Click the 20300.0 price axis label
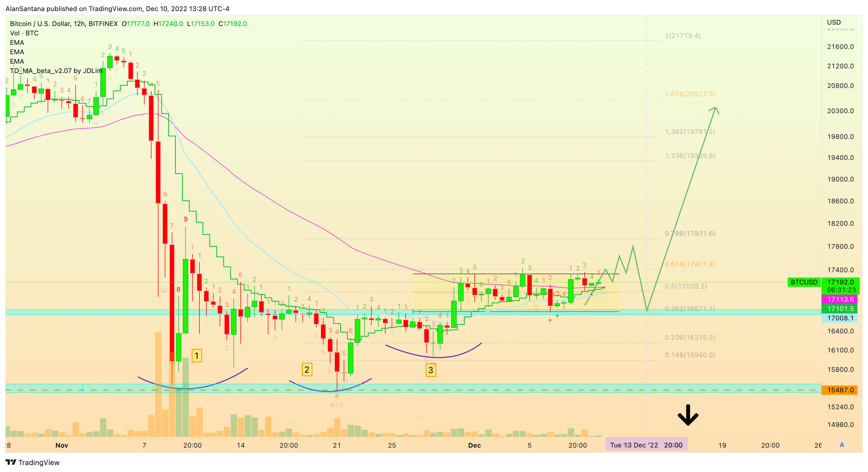The width and height of the screenshot is (868, 472). (840, 111)
